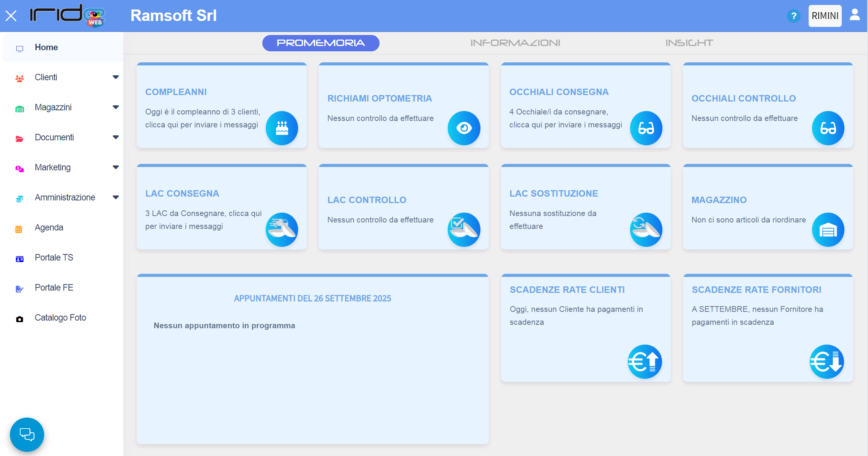Click the glasses icon in Occhiali Consegna card
The width and height of the screenshot is (868, 456).
(x=646, y=128)
